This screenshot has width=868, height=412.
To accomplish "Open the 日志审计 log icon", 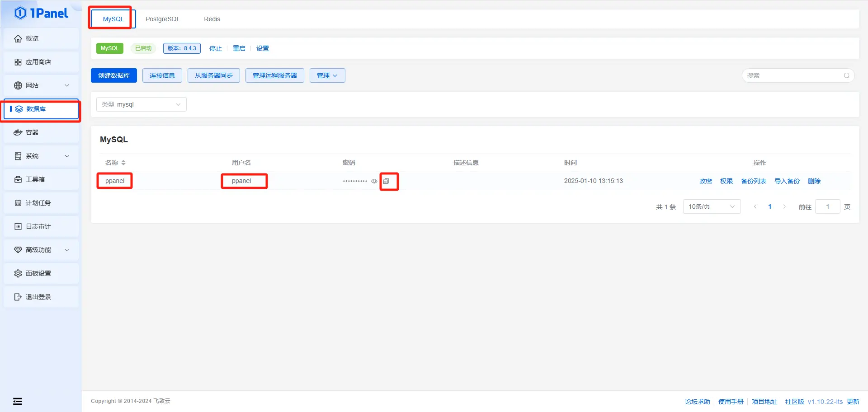I will [x=18, y=226].
